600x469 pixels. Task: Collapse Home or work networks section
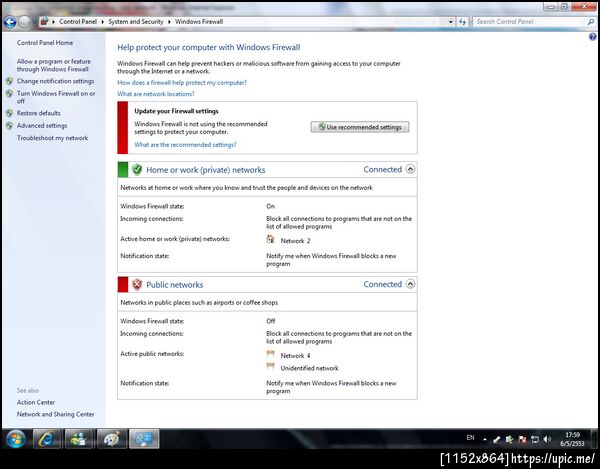[x=410, y=169]
